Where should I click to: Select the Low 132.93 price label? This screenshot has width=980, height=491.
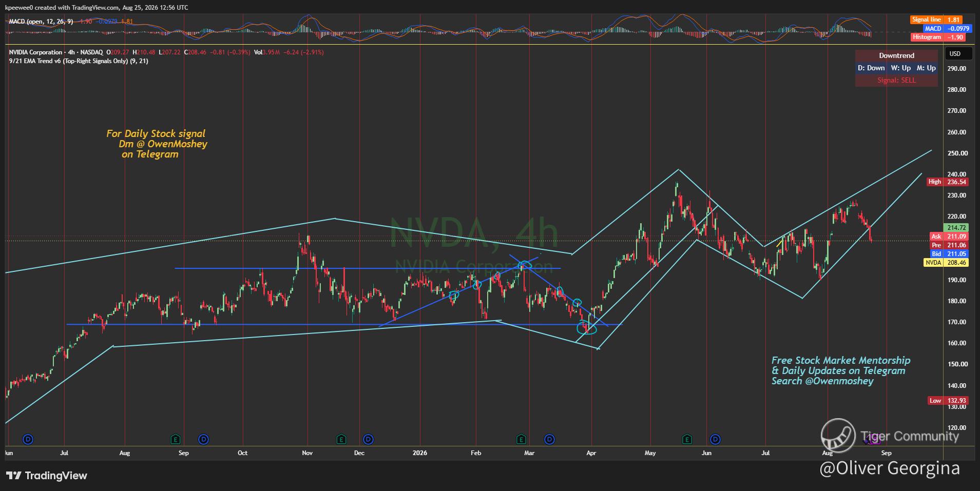948,401
